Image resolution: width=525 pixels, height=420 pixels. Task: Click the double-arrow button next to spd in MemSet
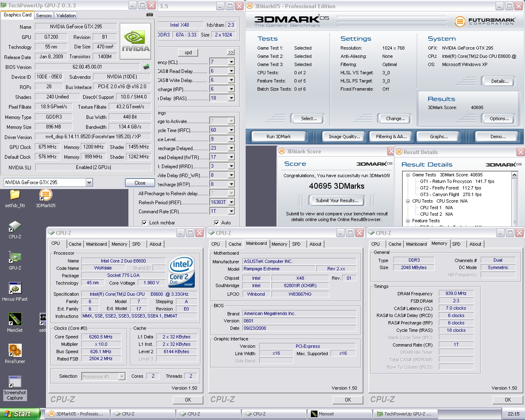pyautogui.click(x=231, y=52)
